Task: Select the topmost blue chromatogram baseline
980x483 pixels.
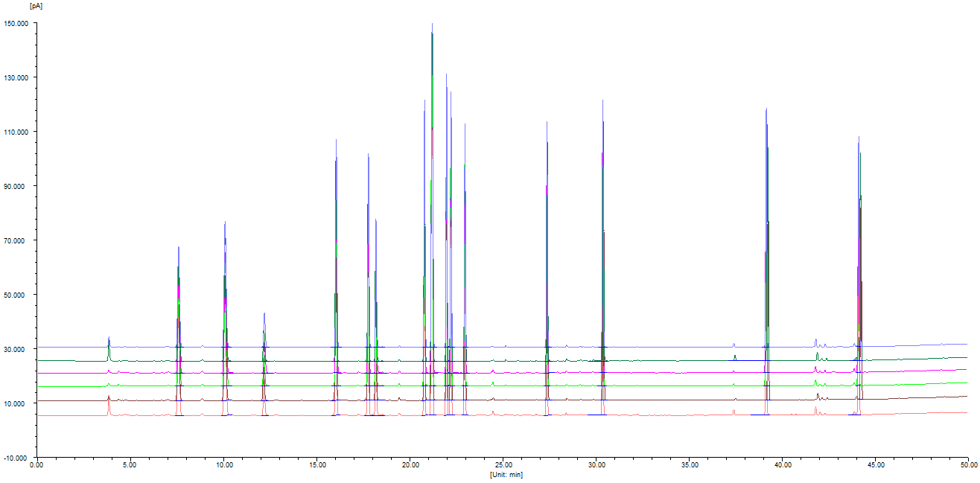Action: tap(670, 347)
